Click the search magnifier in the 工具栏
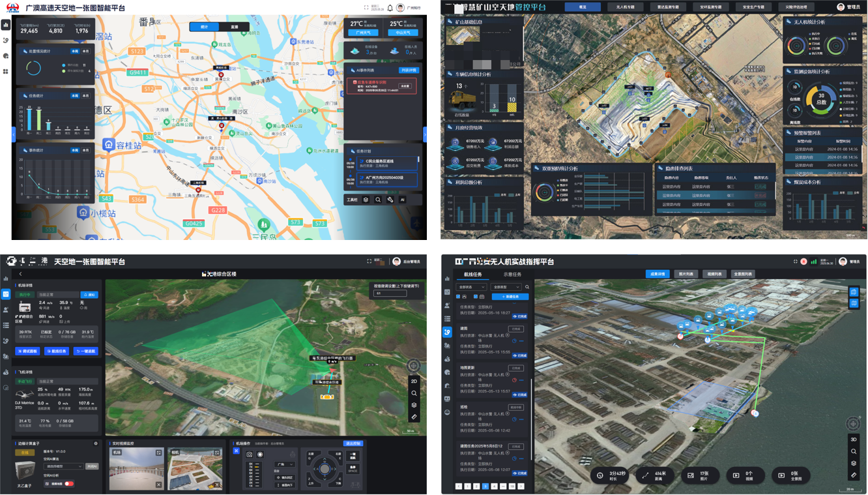The width and height of the screenshot is (868, 495). [378, 200]
